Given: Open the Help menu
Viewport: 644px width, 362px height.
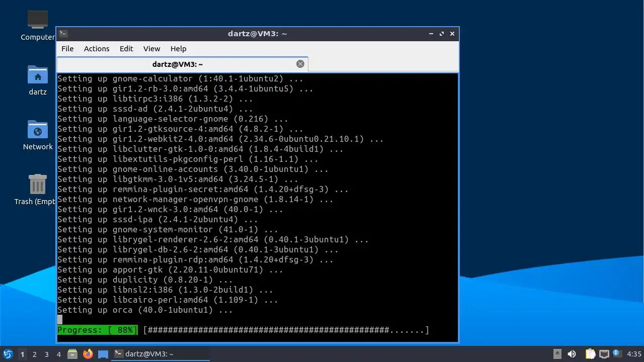Looking at the screenshot, I should coord(178,49).
